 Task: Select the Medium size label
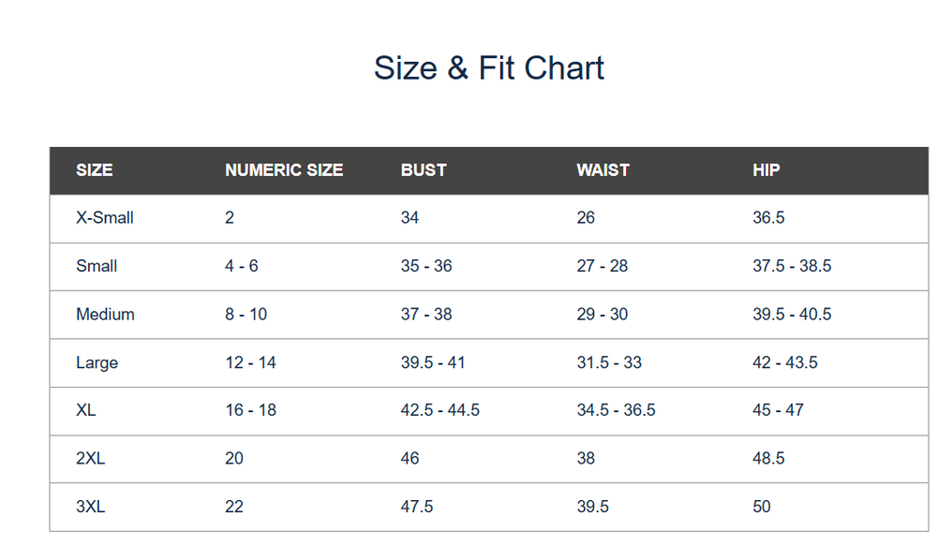105,315
